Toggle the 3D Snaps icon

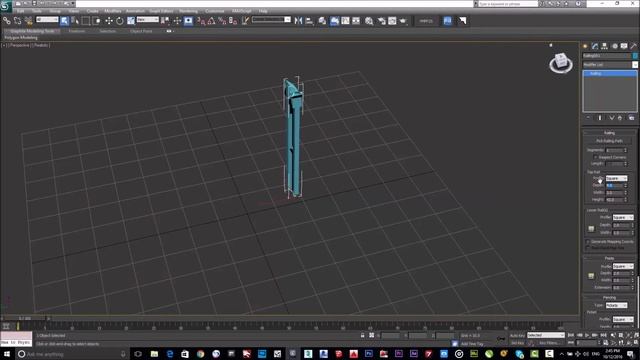coord(201,20)
